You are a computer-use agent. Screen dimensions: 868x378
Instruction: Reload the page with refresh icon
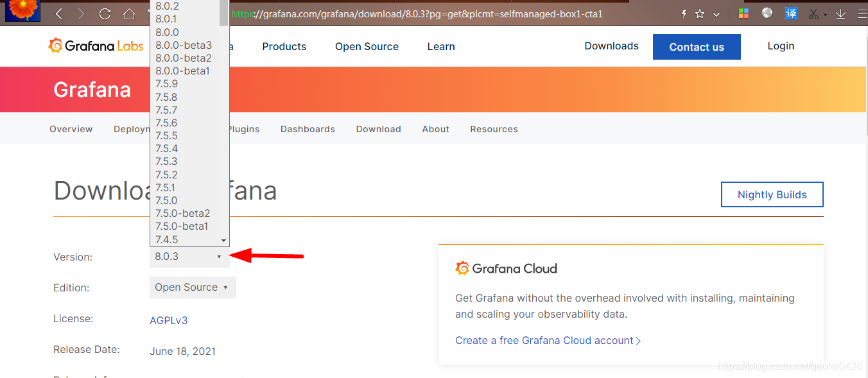(x=105, y=13)
